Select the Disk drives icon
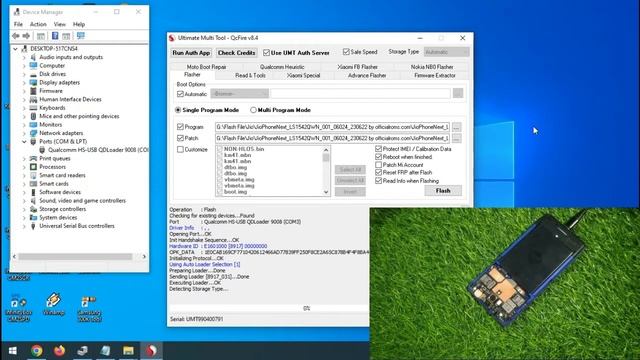The image size is (640, 360). (33, 74)
